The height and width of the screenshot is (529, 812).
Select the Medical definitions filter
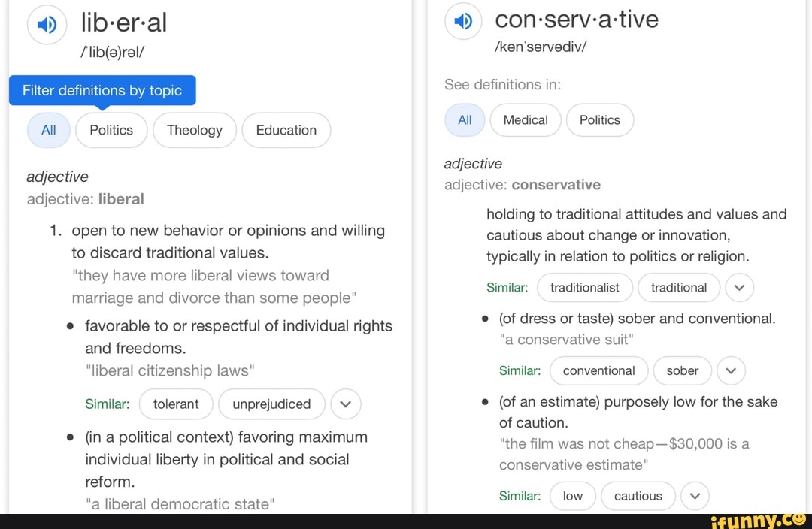click(x=525, y=120)
